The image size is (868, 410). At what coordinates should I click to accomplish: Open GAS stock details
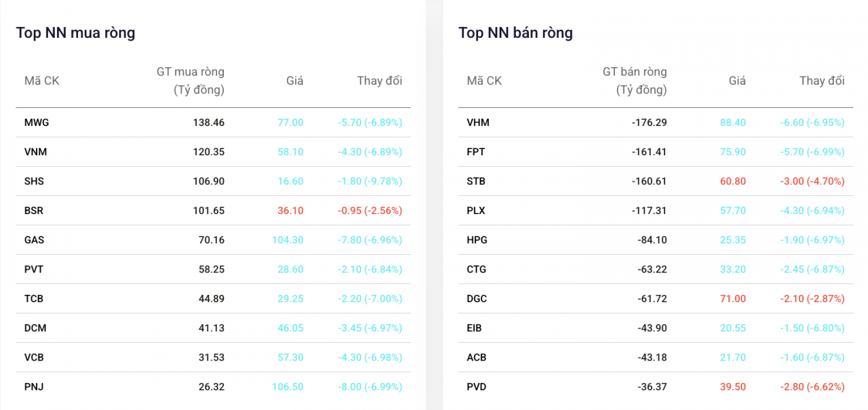point(35,240)
